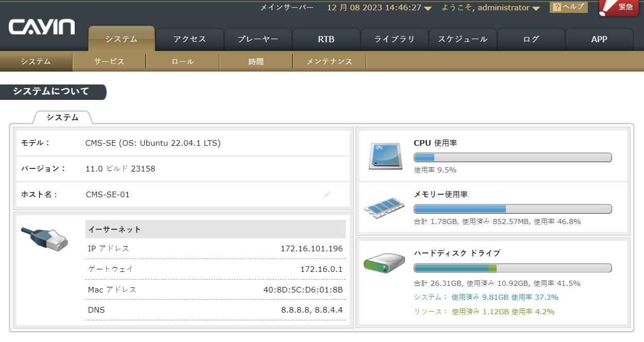Click the MAC address 40:8D:5C:D6:01:8B
The width and height of the screenshot is (644, 342).
pyautogui.click(x=303, y=290)
